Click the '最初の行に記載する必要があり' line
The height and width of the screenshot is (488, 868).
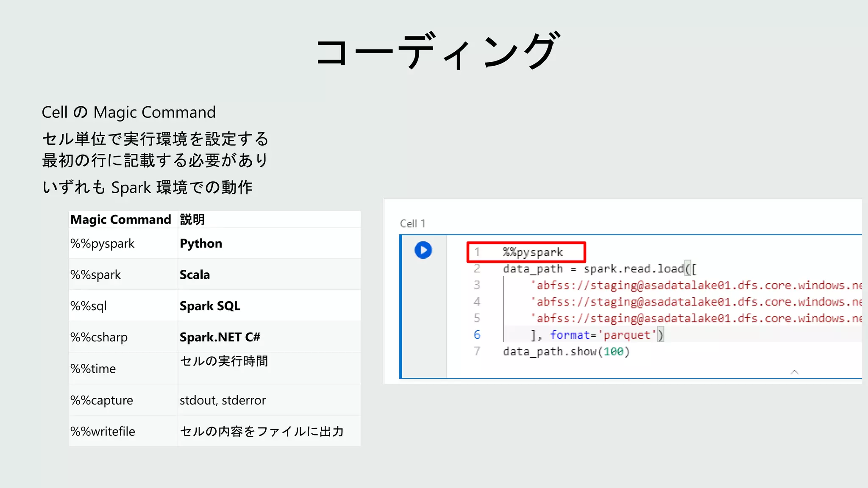[155, 161]
